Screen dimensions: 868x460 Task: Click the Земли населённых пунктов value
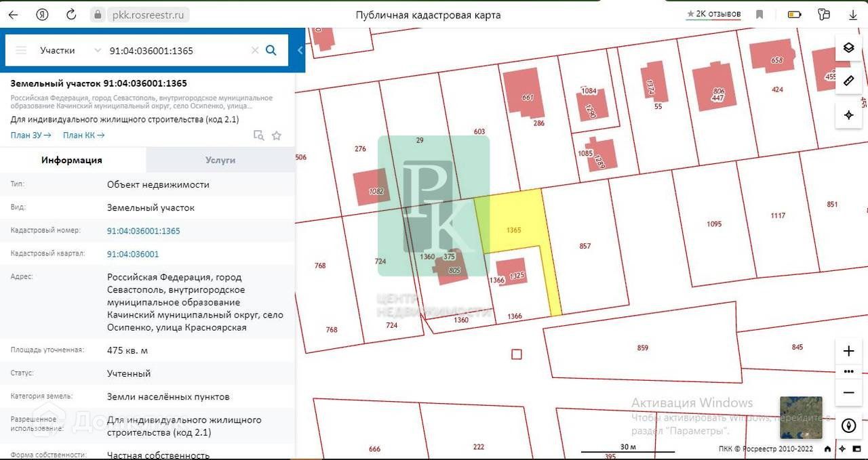(x=168, y=396)
